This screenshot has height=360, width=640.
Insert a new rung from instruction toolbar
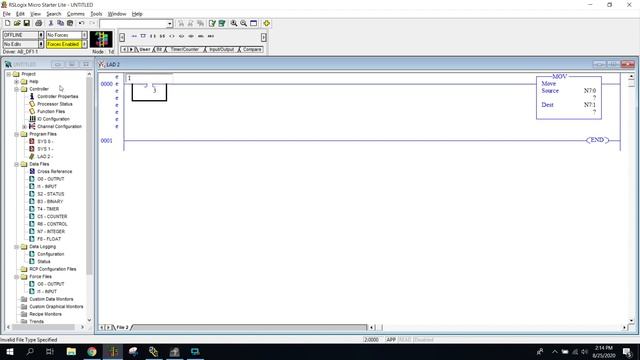coord(134,36)
